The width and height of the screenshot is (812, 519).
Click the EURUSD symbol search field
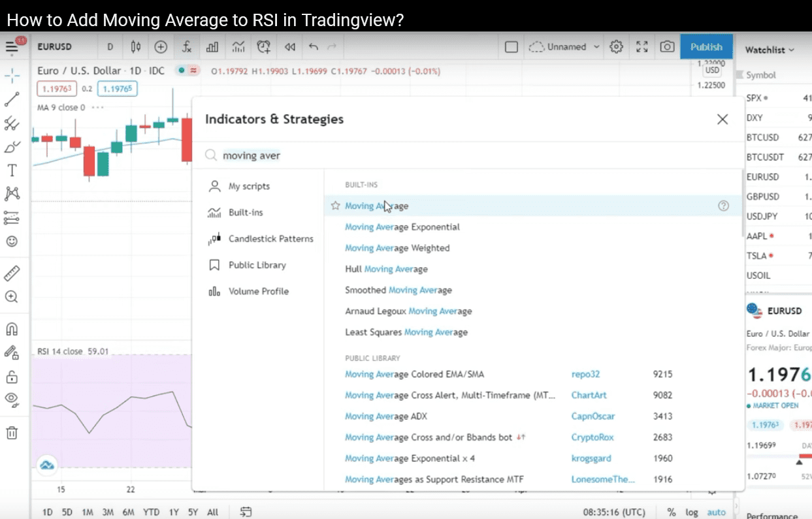click(x=55, y=47)
